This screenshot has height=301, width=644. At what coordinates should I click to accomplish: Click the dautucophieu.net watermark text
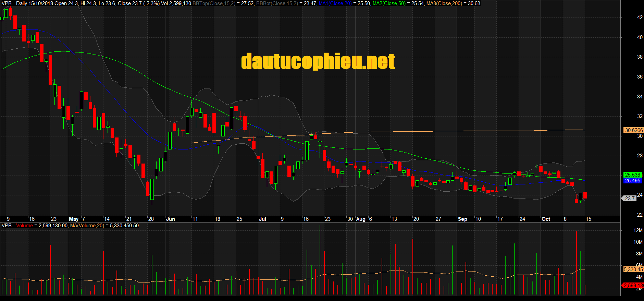318,61
